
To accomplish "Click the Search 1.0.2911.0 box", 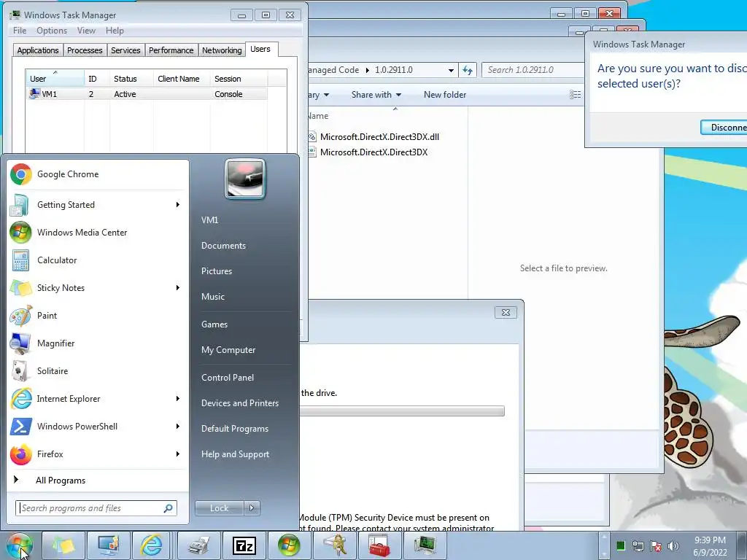I will 533,71.
